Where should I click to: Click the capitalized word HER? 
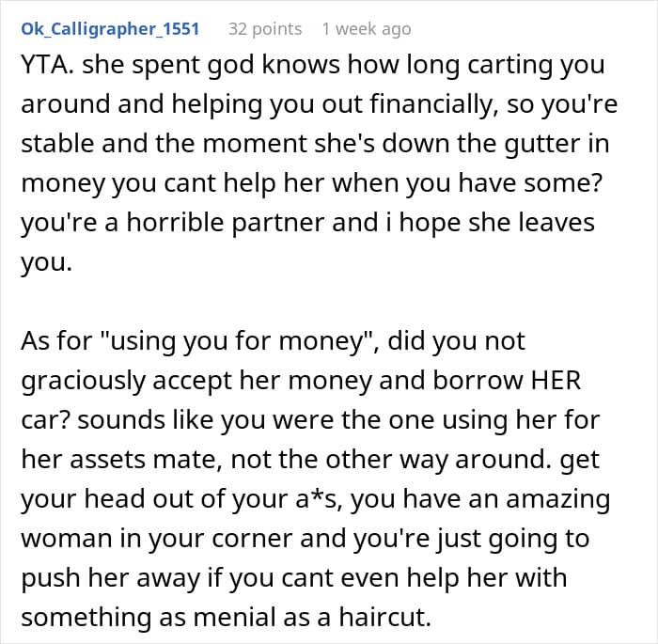(x=556, y=380)
